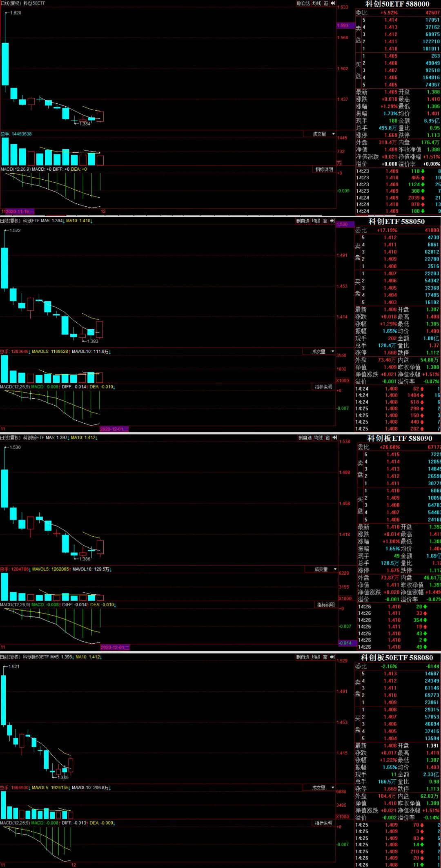441x868 pixels.
Task: Toggle 均线 moving averages in 科创板50ETF 588080 chart
Action: pyautogui.click(x=316, y=657)
